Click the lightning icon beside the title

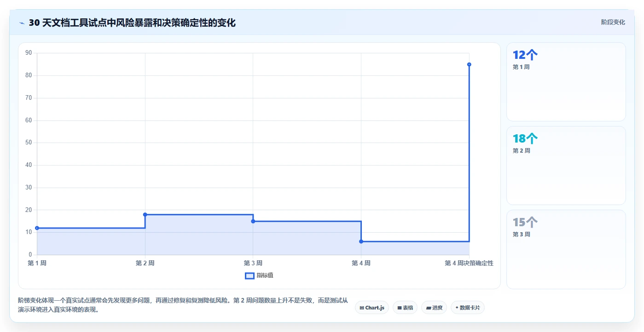[x=22, y=23]
